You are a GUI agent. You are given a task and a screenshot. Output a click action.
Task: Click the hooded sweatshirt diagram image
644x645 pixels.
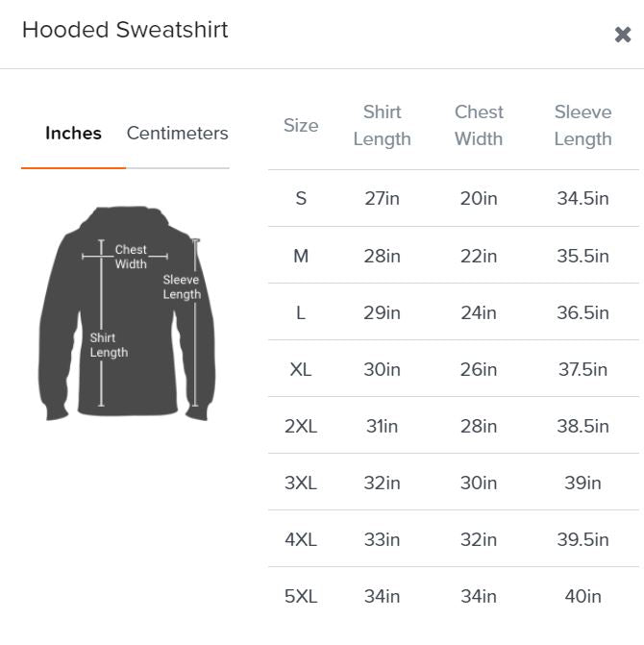[125, 313]
